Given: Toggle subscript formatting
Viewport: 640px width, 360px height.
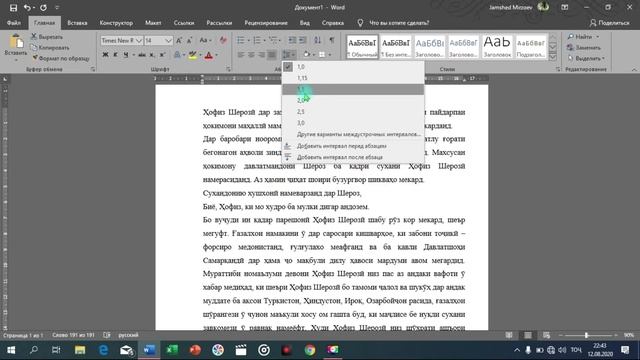Looking at the screenshot, I should [x=152, y=55].
